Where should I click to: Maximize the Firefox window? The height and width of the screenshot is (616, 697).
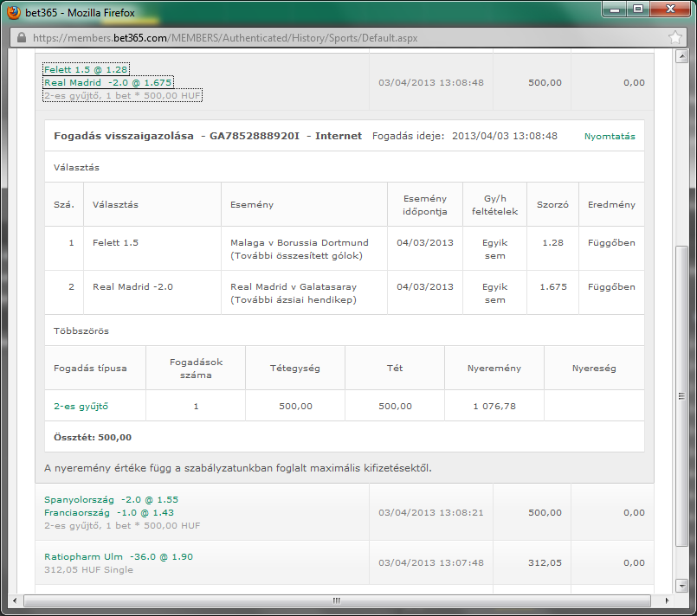point(638,9)
